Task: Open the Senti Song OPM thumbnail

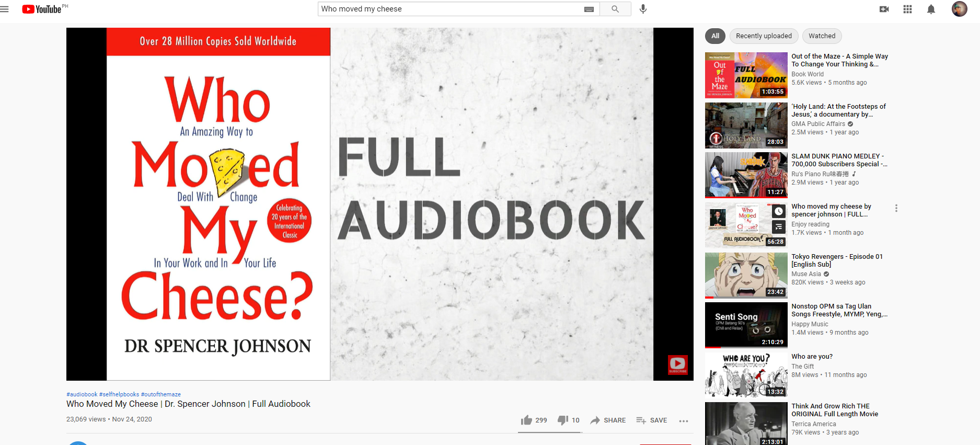Action: point(746,325)
